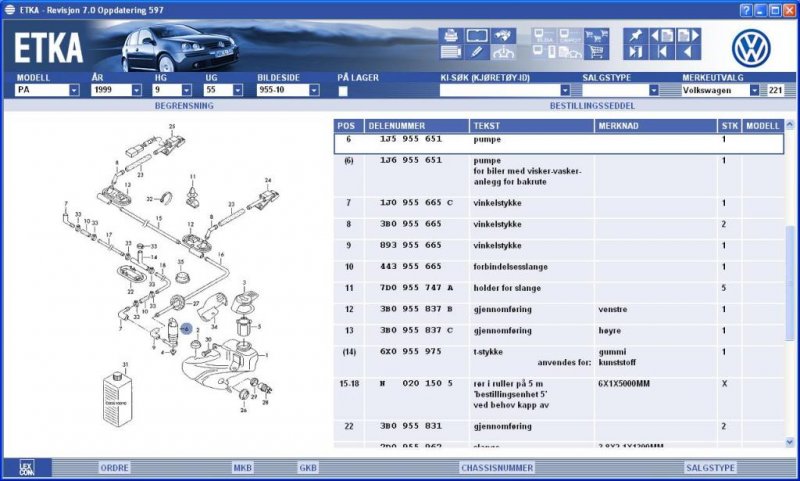This screenshot has width=800, height=481.
Task: Switch to the Begrensning tab
Action: [178, 104]
